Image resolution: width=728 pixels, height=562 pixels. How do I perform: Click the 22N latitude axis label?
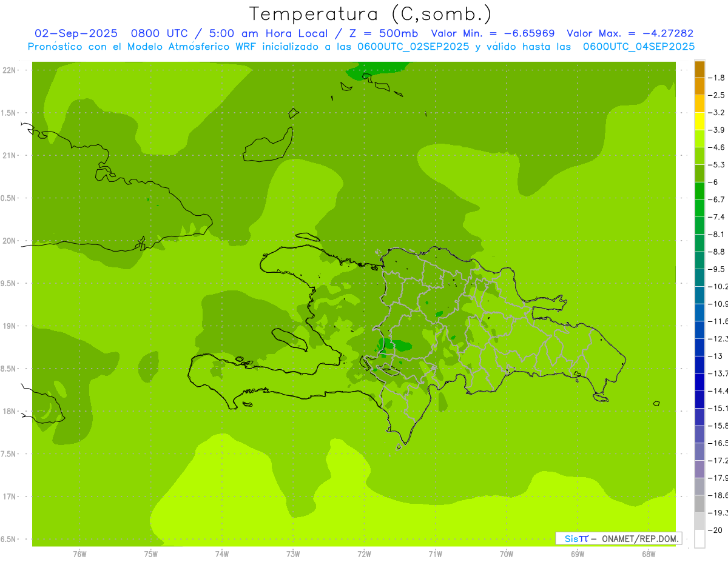tap(9, 70)
